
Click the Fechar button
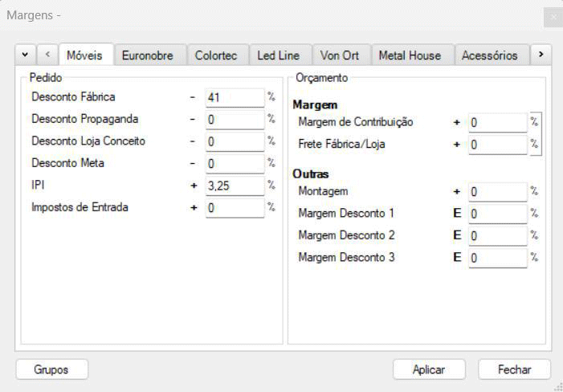point(514,370)
